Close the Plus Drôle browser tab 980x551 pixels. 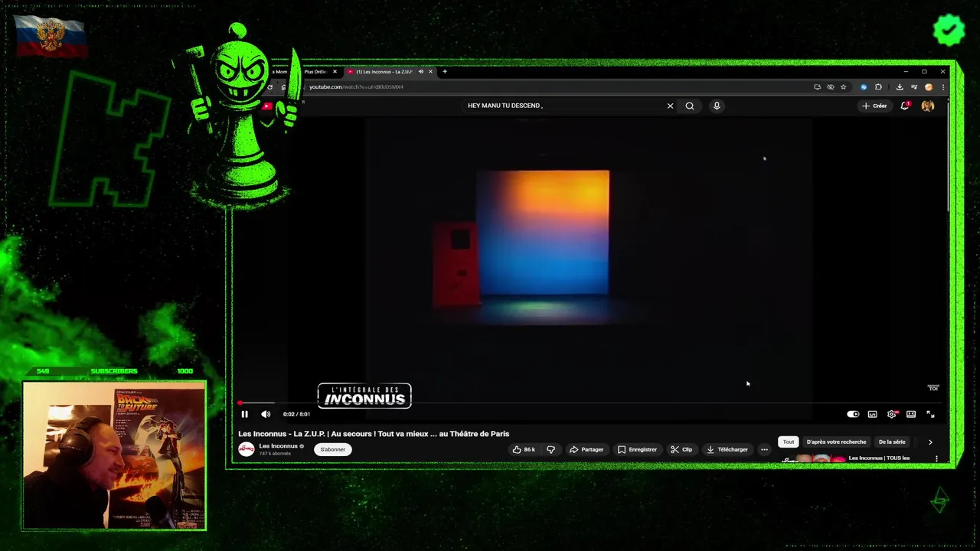(335, 71)
